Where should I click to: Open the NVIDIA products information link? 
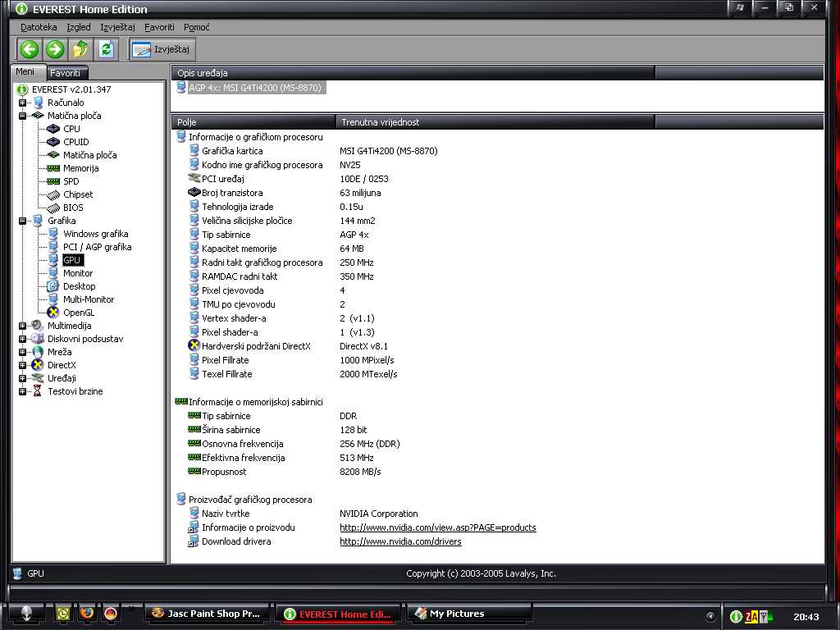(437, 527)
